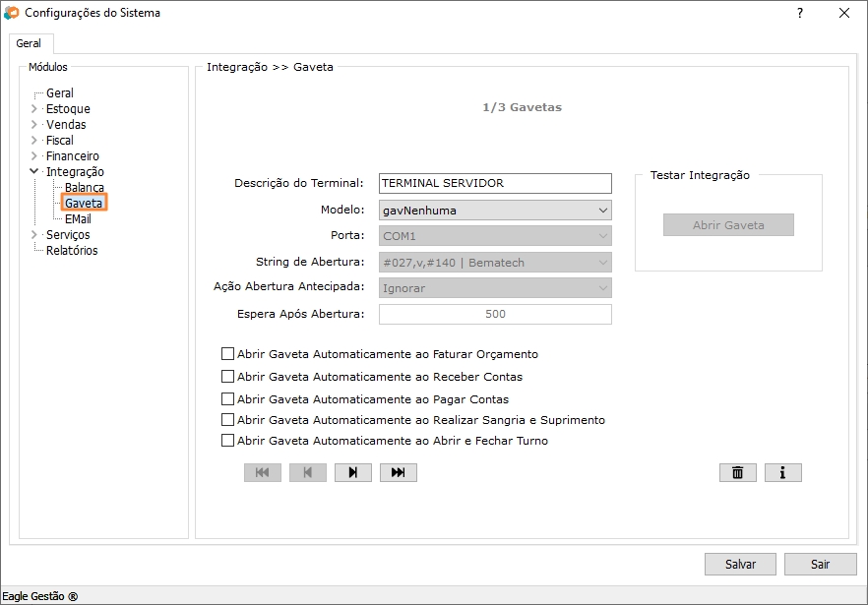Select Balança in the modules tree

pos(85,188)
